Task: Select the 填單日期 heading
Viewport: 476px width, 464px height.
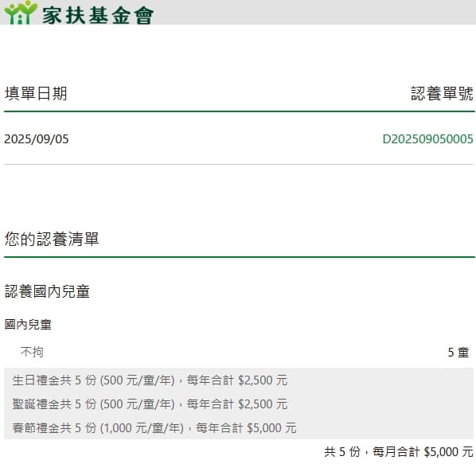Action: pos(36,93)
